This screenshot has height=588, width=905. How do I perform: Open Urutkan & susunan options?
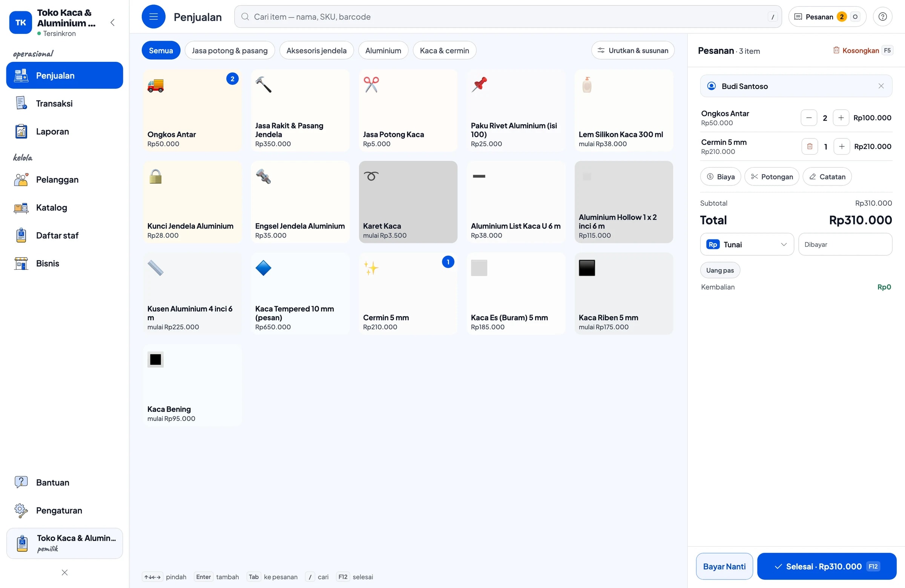coord(632,51)
